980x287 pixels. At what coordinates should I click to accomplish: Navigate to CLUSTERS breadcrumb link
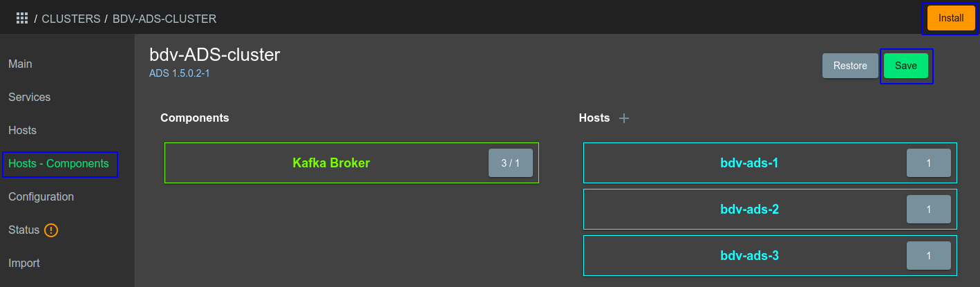tap(71, 19)
